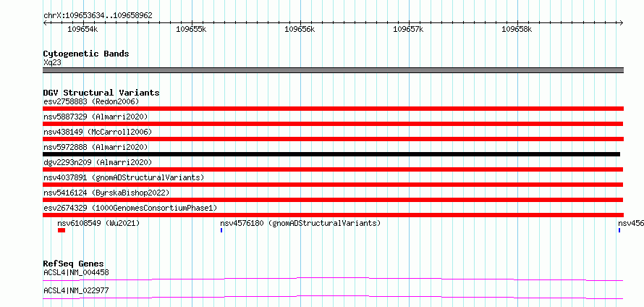
Task: Open the nsv5887329 (Almarri2020) variant label
Action: pyautogui.click(x=96, y=117)
